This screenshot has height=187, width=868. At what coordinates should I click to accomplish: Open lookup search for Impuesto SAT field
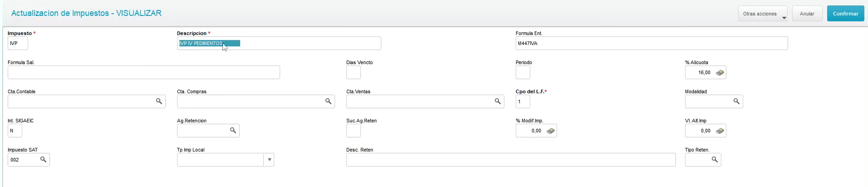(43, 160)
